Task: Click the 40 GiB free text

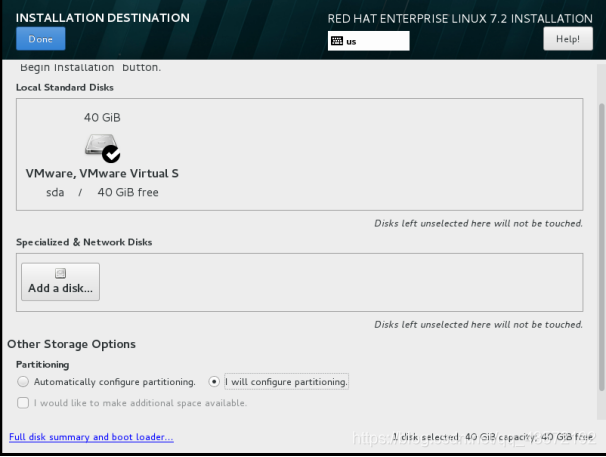Action: coord(128,193)
